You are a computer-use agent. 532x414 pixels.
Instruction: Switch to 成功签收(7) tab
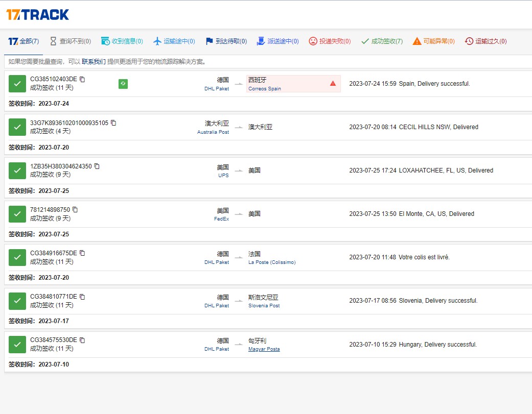[x=382, y=41]
